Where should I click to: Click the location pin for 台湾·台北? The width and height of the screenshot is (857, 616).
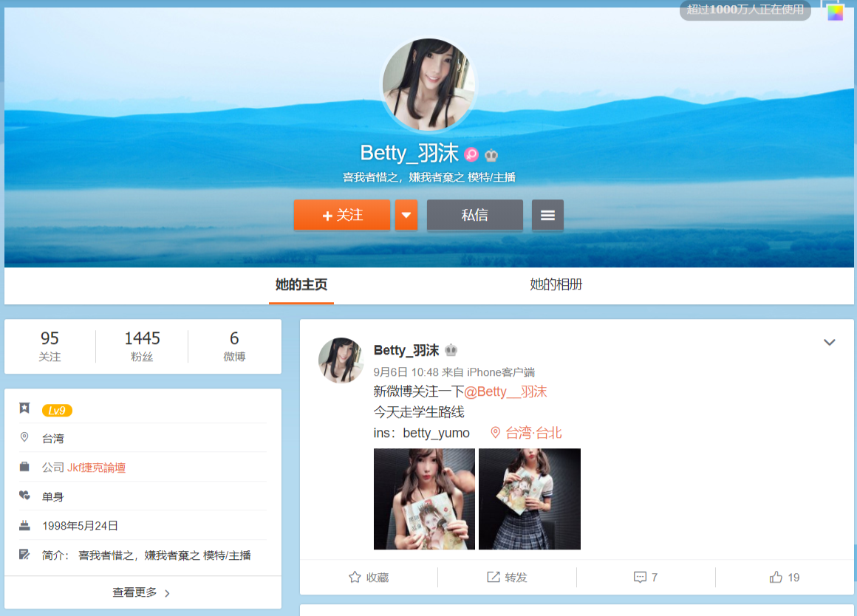click(x=496, y=433)
